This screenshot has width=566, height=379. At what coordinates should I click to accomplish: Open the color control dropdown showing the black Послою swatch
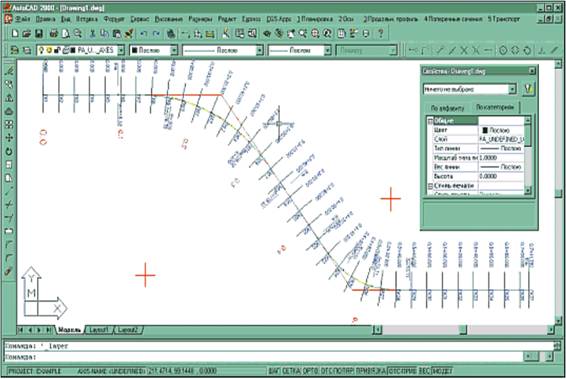coord(154,50)
